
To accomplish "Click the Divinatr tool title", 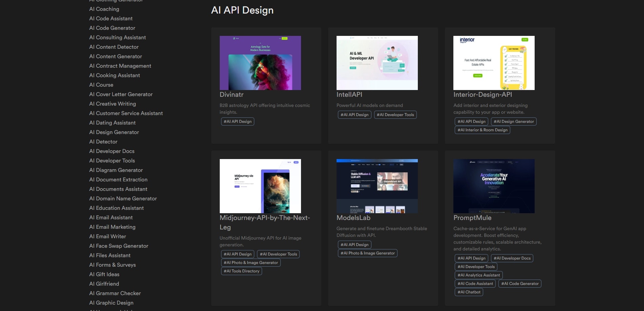I will [x=232, y=95].
